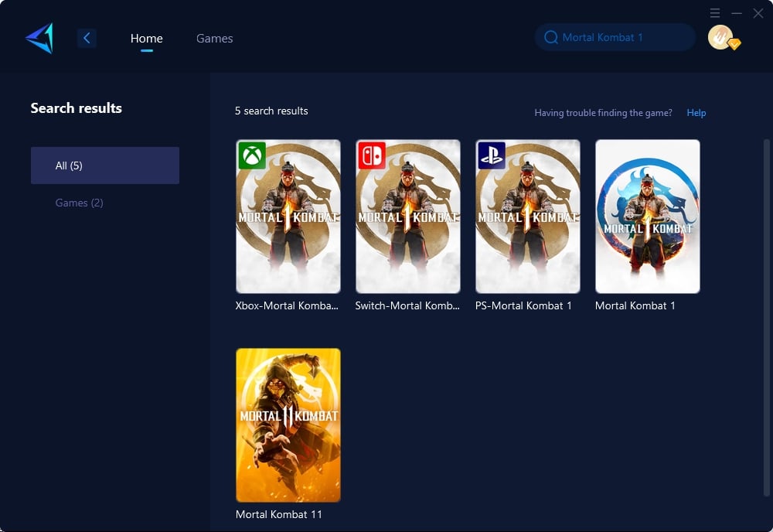Open the Switch-Mortal Kombat cover thumbnail

pos(408,217)
